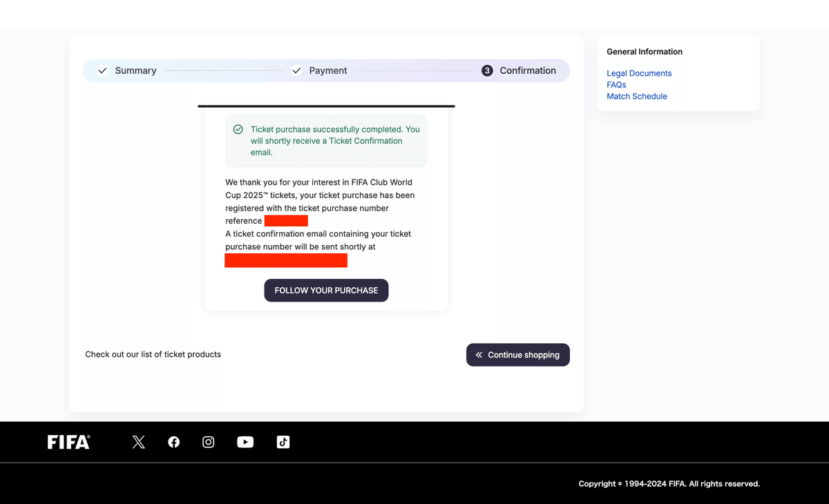Screen dimensions: 829x504
Task: Click the green success checkmark icon
Action: 238,129
